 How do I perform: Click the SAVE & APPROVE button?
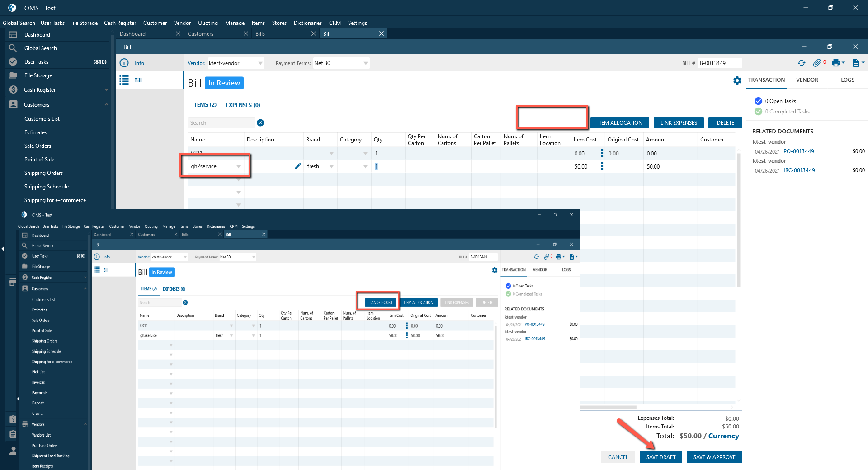point(714,457)
